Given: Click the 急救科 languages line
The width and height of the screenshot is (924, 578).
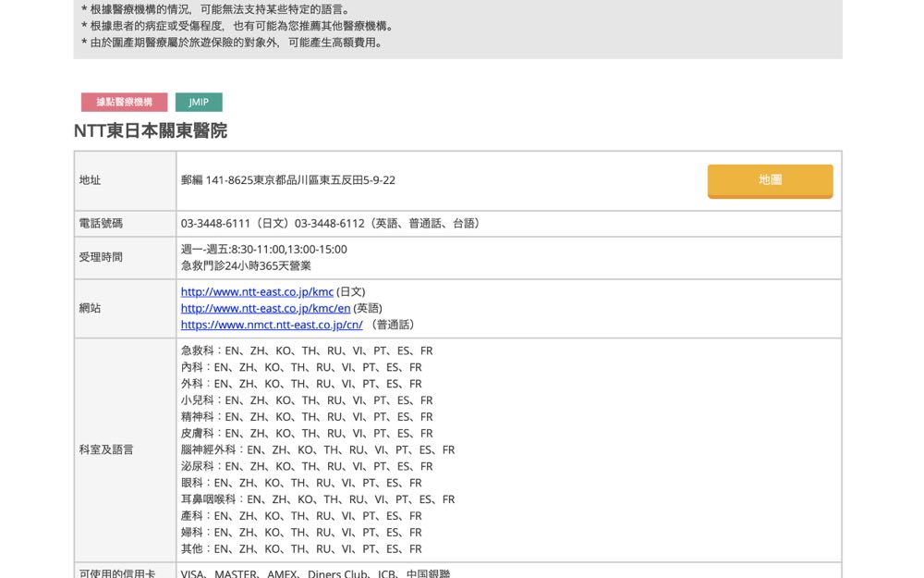Looking at the screenshot, I should click(x=307, y=350).
